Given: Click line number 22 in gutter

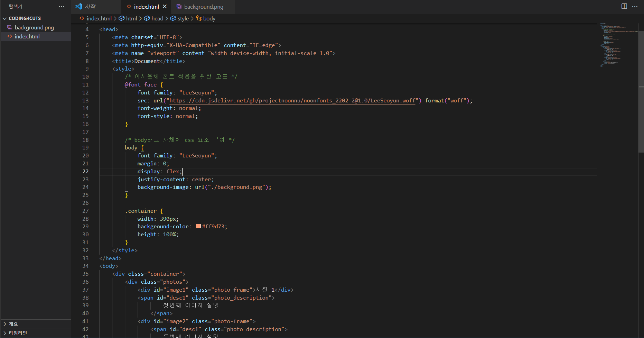Looking at the screenshot, I should coord(85,172).
